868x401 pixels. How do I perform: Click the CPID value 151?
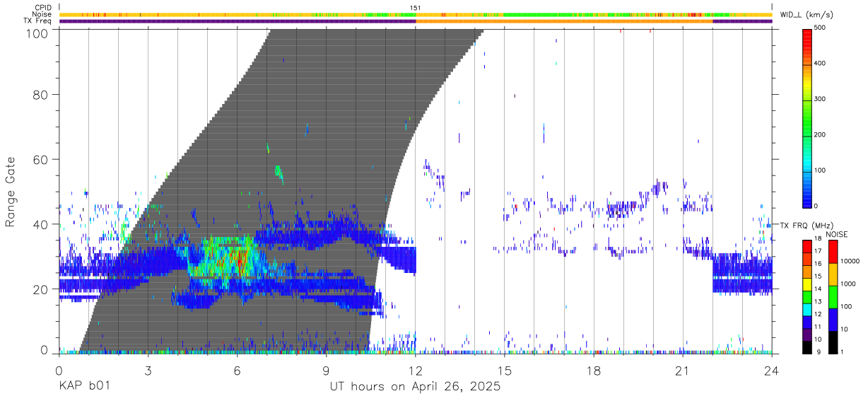[x=416, y=8]
